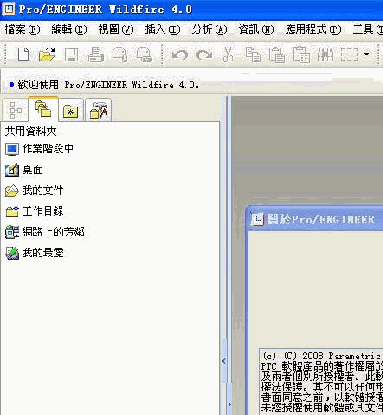Click the Find binoculars icon
This screenshot has height=415, width=383.
click(x=325, y=55)
